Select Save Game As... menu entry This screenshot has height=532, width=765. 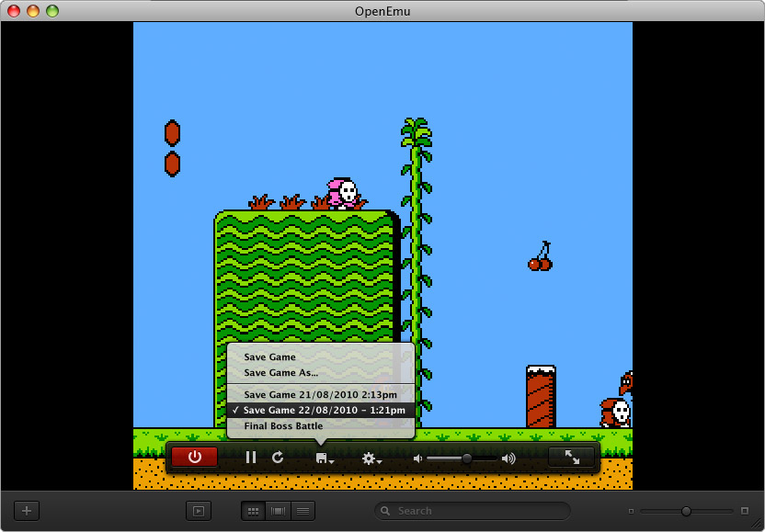tap(321, 372)
